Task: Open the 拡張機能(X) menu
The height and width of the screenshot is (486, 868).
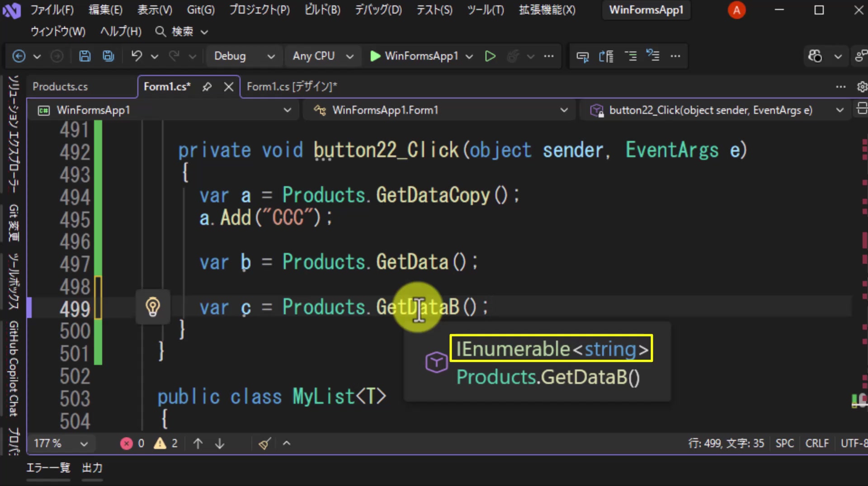Action: [x=547, y=10]
